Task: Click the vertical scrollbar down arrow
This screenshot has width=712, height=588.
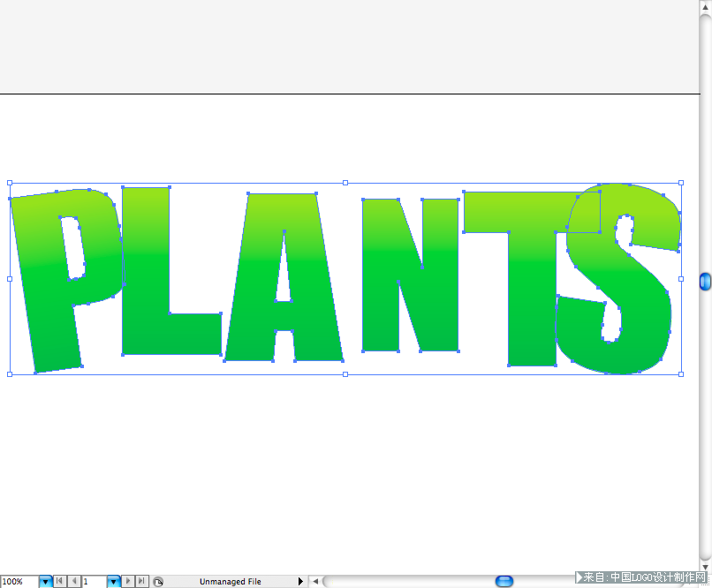Action: click(x=705, y=567)
